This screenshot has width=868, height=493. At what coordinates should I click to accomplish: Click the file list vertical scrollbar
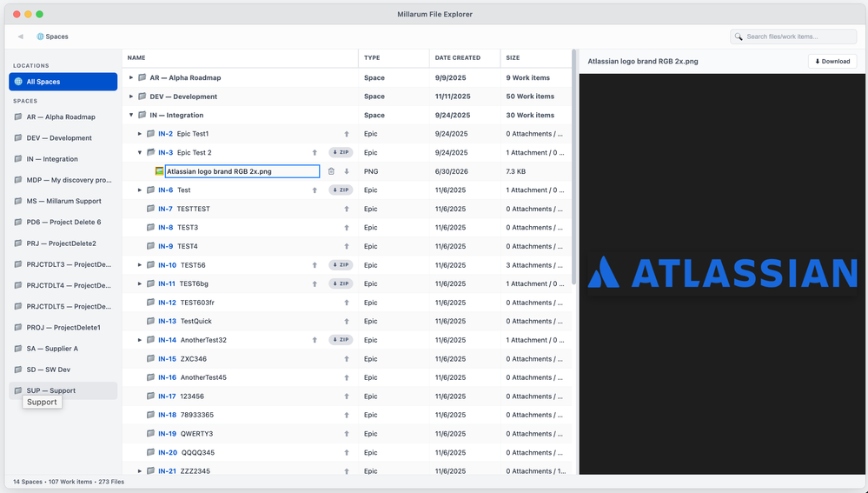(574, 166)
